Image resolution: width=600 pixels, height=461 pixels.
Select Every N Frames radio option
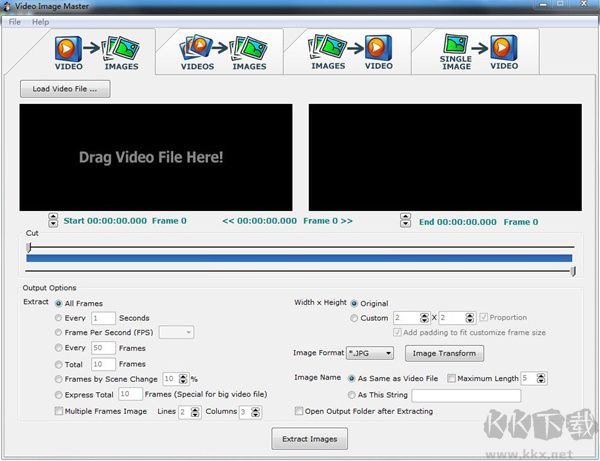click(x=58, y=348)
